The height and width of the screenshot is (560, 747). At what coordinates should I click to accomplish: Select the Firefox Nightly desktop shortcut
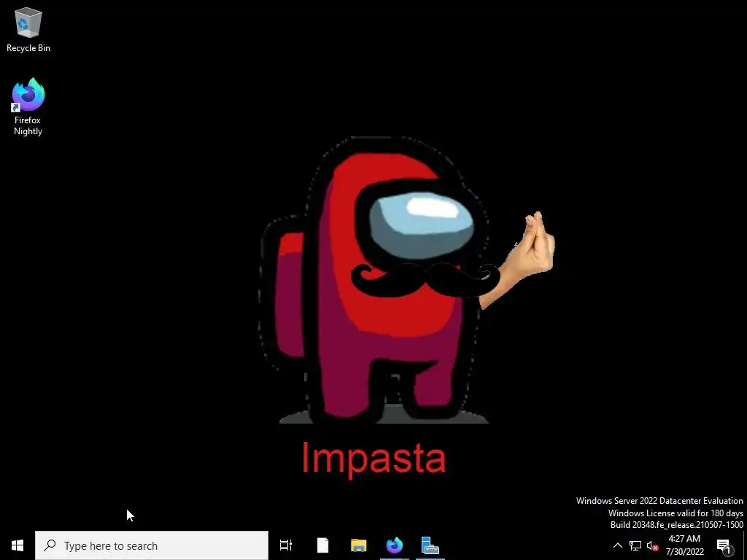(x=28, y=106)
